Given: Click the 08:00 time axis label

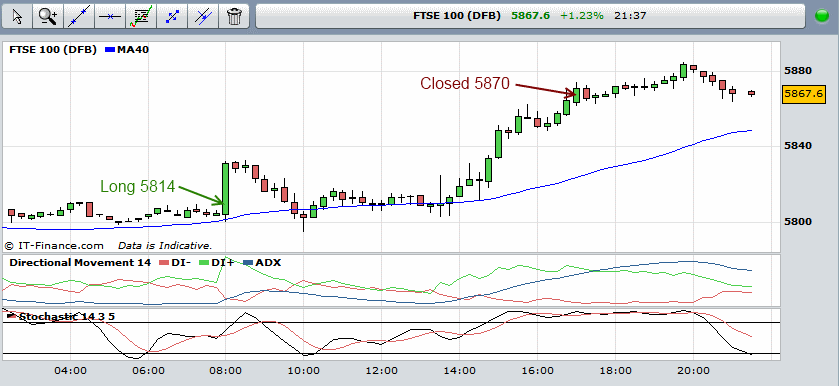Looking at the screenshot, I should 226,370.
